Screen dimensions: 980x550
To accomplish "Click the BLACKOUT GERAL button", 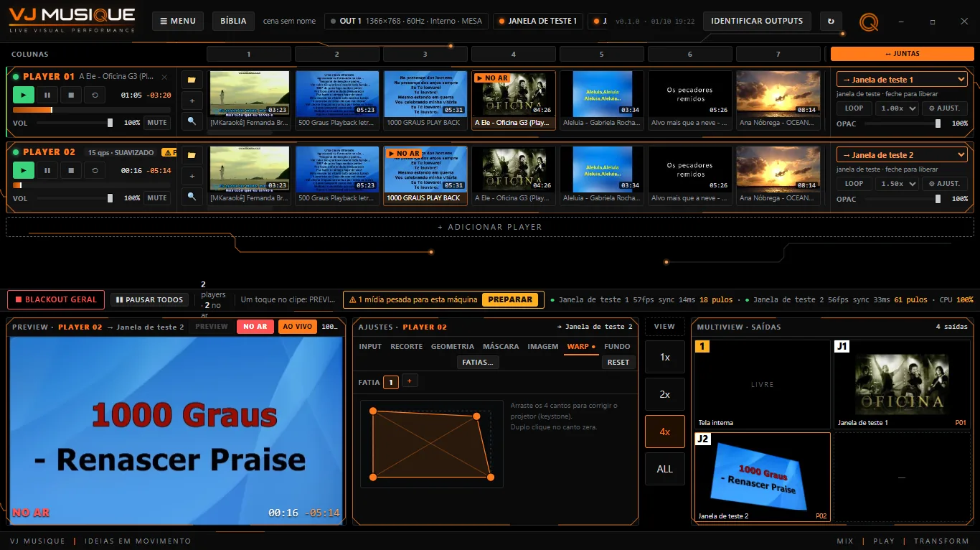I will 56,299.
